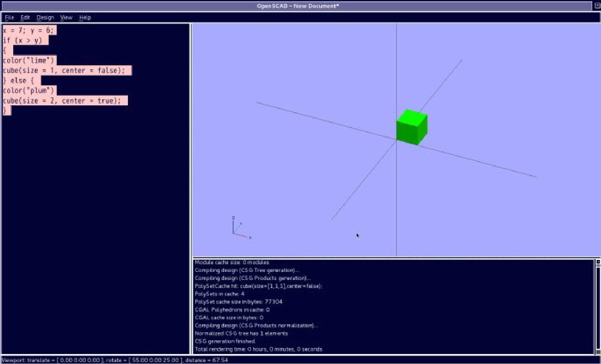Click the XYZ axes orientation indicator
This screenshot has height=364, width=601.
(239, 229)
